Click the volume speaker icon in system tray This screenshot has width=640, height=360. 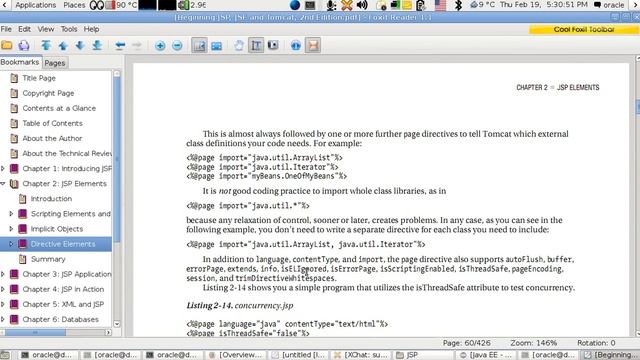362,5
